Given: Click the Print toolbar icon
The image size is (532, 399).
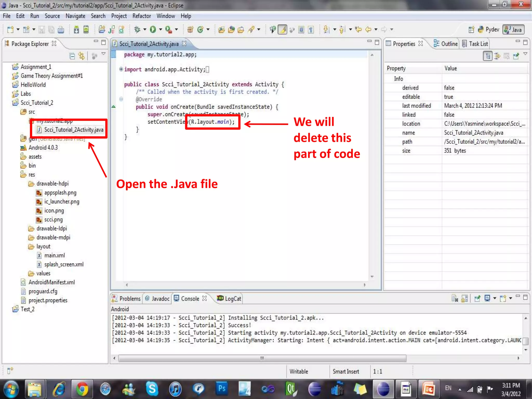Looking at the screenshot, I should pos(61,30).
